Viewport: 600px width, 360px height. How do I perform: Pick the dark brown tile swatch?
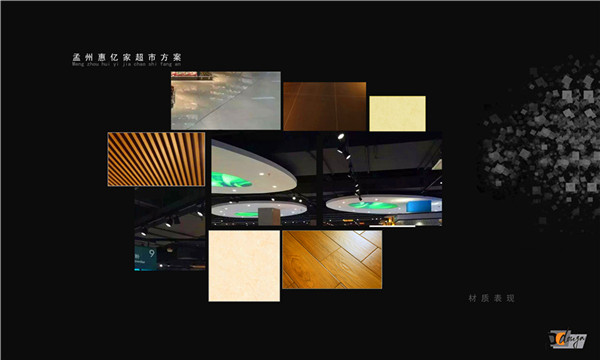tap(324, 106)
